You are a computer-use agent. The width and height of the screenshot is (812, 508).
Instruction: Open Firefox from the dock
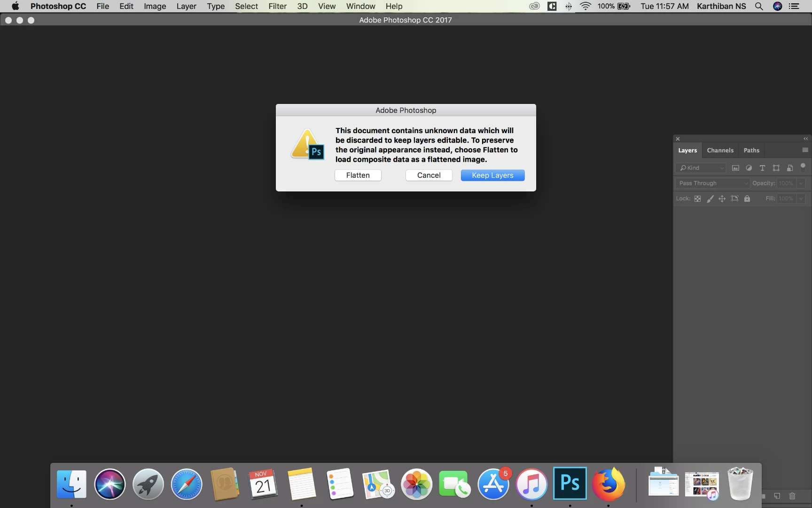click(609, 484)
